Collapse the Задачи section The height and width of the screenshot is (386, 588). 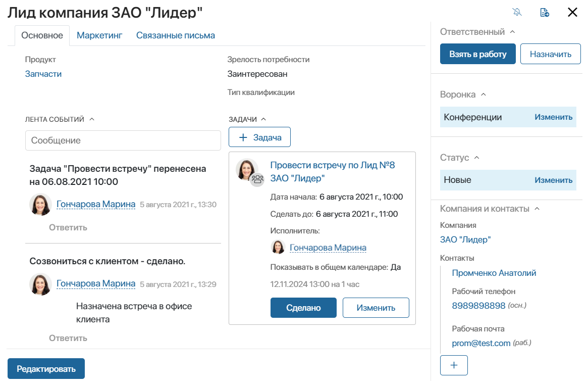(263, 119)
